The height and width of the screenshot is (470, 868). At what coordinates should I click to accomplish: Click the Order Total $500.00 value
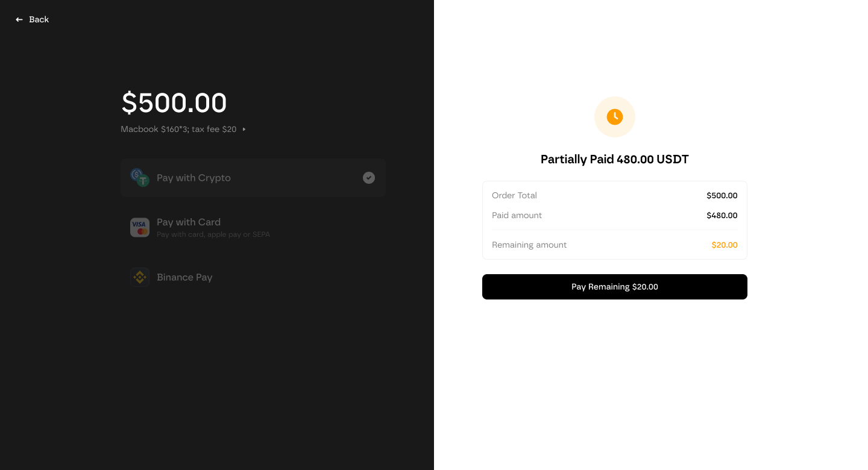coord(722,196)
